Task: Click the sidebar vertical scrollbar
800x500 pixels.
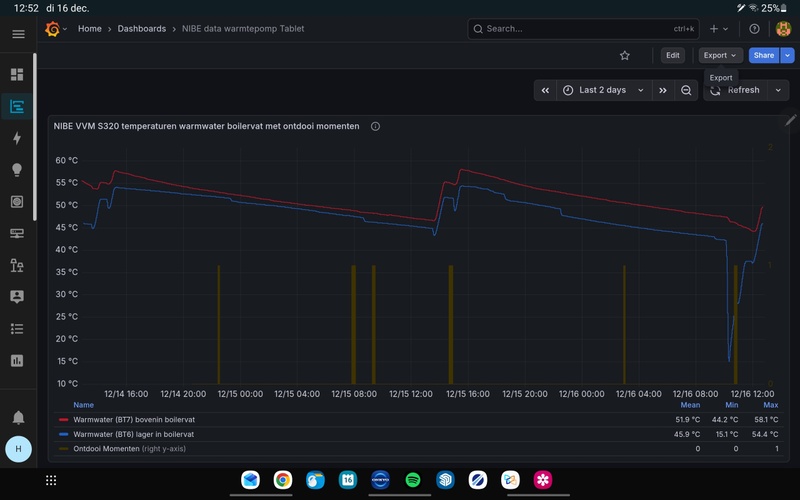Action: point(35,137)
